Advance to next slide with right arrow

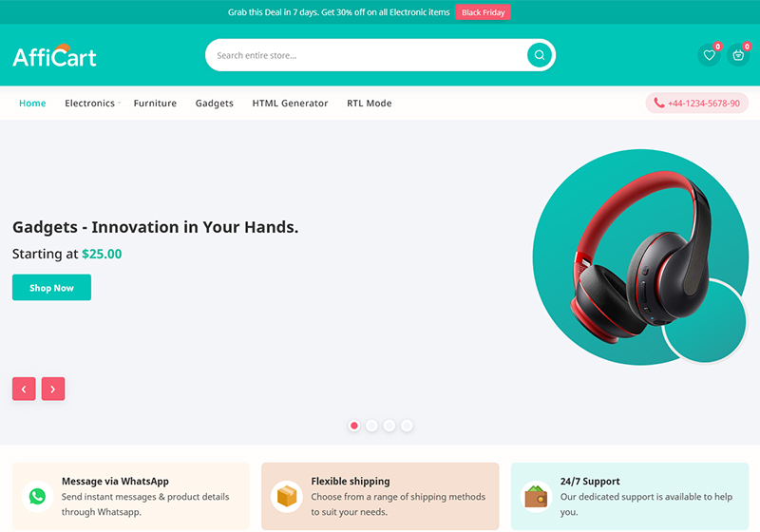tap(53, 389)
